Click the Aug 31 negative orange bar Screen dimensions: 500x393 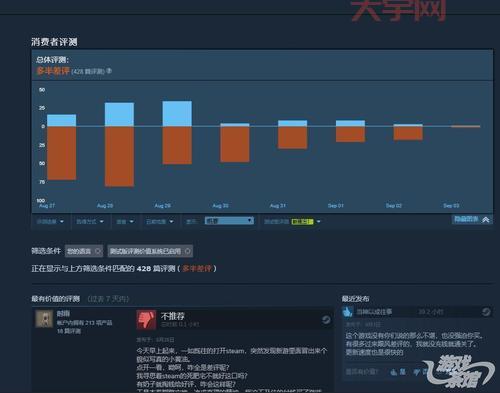[x=293, y=137]
